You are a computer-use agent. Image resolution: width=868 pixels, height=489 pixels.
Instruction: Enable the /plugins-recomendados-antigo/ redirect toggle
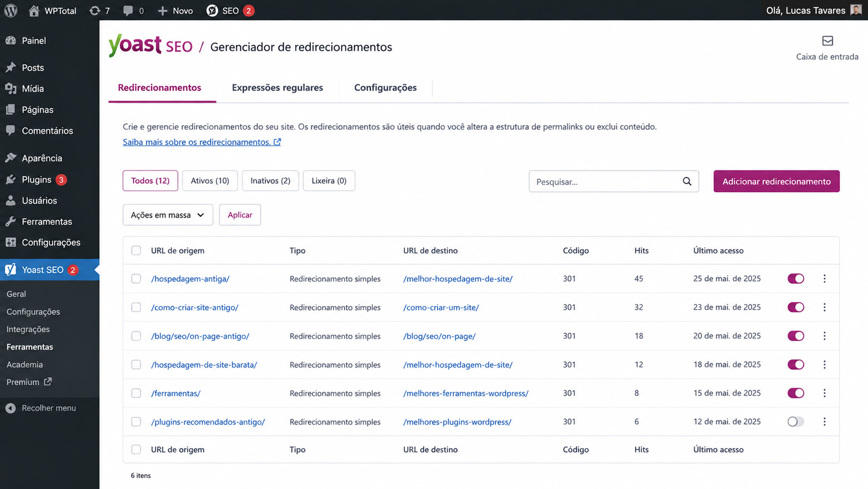coord(796,421)
